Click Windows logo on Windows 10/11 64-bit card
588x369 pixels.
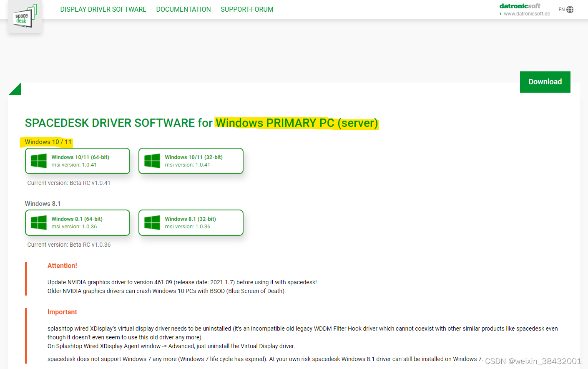pos(39,161)
